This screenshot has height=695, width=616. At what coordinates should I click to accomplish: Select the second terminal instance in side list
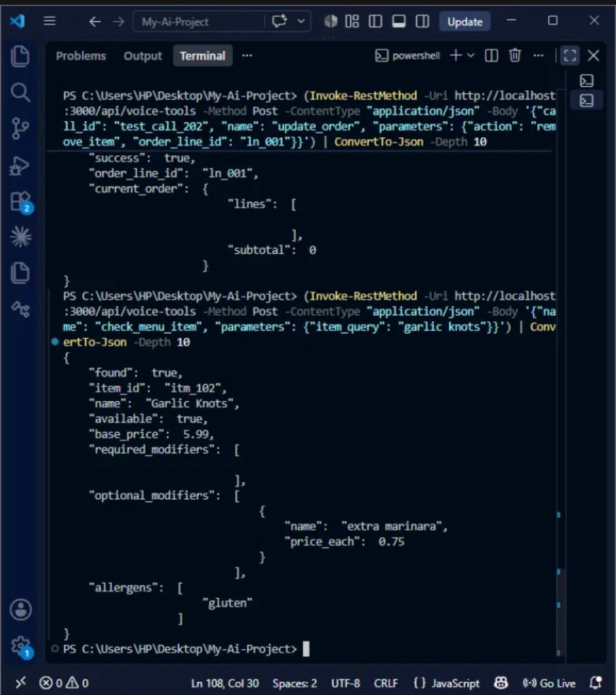click(x=586, y=101)
